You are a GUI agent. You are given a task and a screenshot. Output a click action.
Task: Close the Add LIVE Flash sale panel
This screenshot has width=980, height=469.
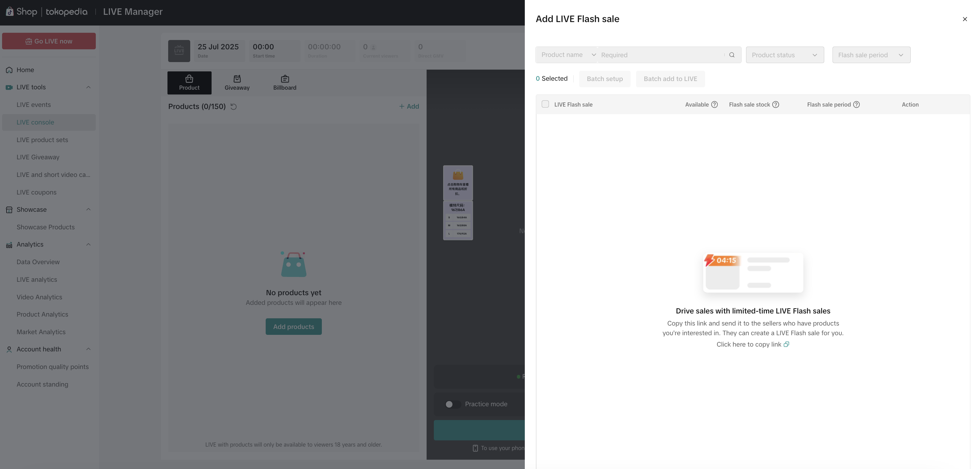(x=964, y=19)
